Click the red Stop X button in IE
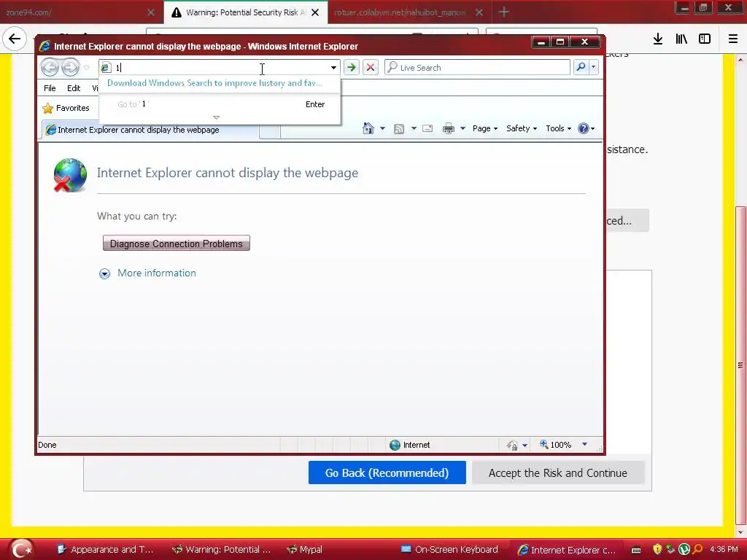The width and height of the screenshot is (747, 560). pos(370,68)
